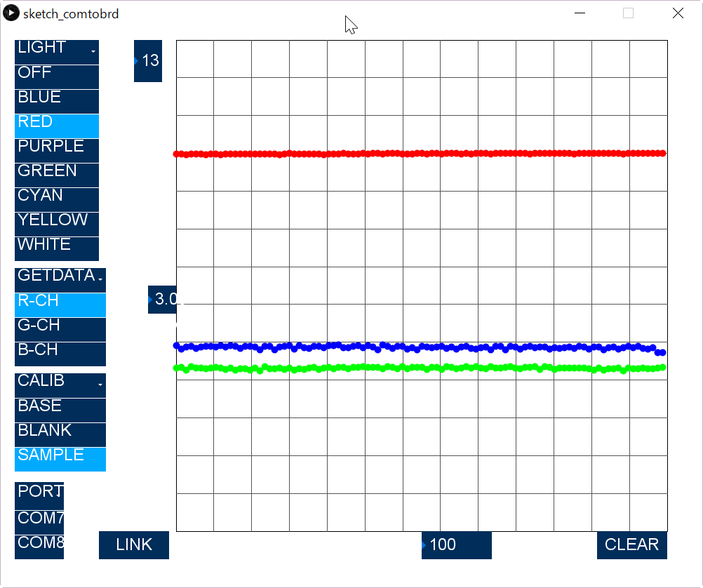Collapse the GETDATA dropdown header
The image size is (703, 588).
60,280
